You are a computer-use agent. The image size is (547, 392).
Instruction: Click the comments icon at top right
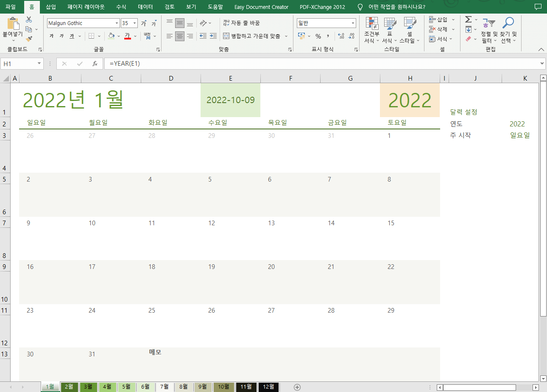[x=538, y=7]
